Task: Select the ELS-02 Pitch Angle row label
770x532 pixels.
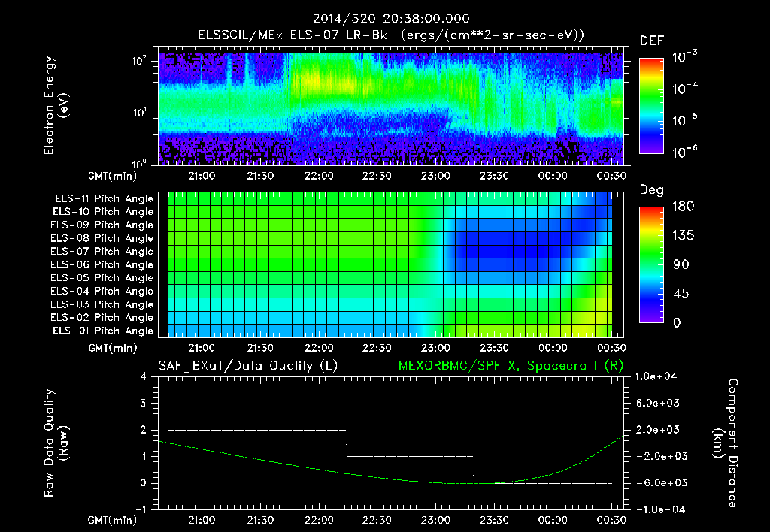Action: 102,318
